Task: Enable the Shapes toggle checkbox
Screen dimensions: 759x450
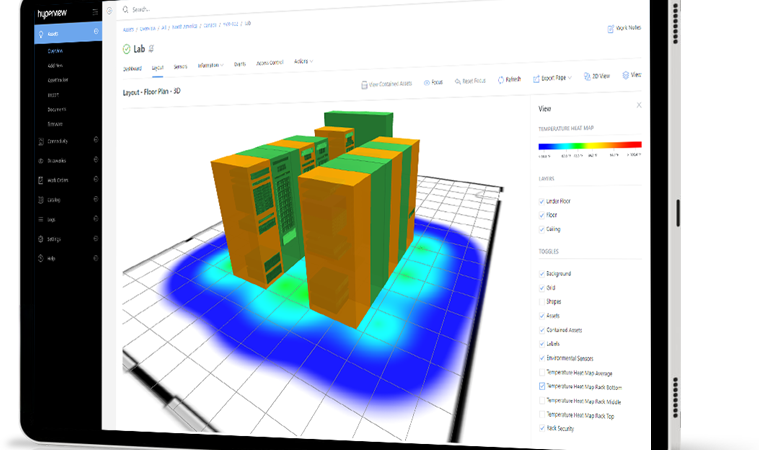Action: coord(542,300)
